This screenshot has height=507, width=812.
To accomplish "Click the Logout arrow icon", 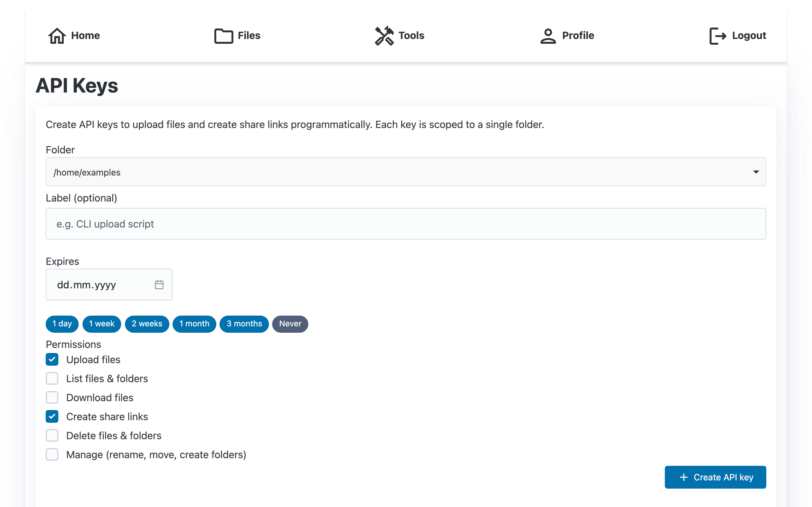I will (x=718, y=35).
